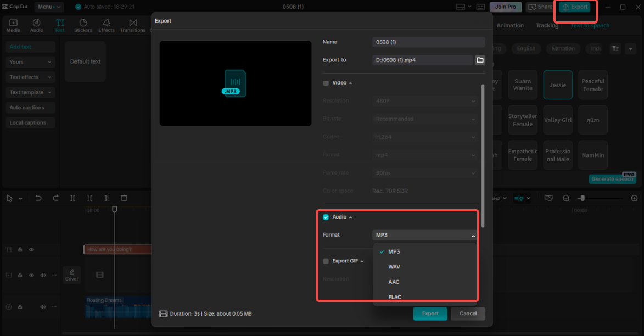Click the Cancel button in the Export dialog
Viewport: 644px width, 336px height.
(468, 313)
